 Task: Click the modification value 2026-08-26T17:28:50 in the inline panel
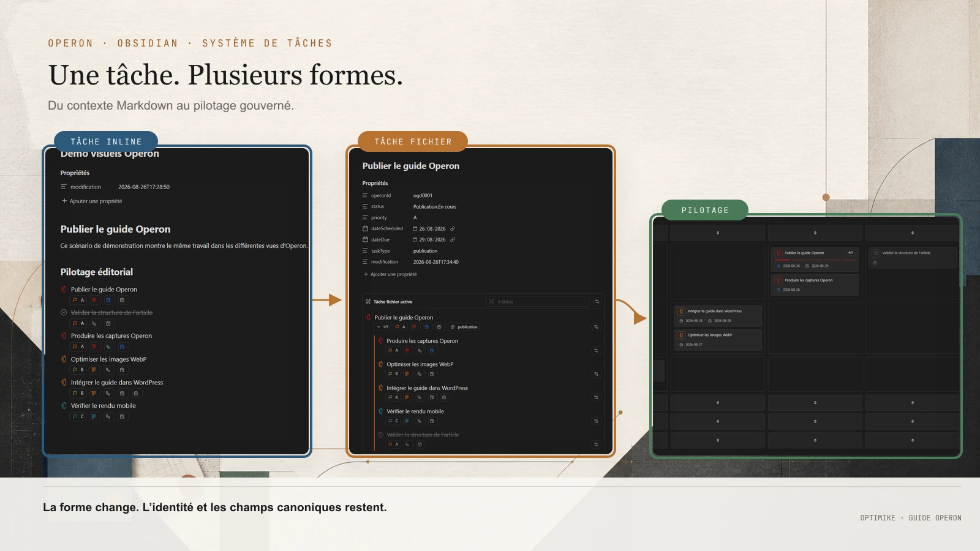coord(144,187)
